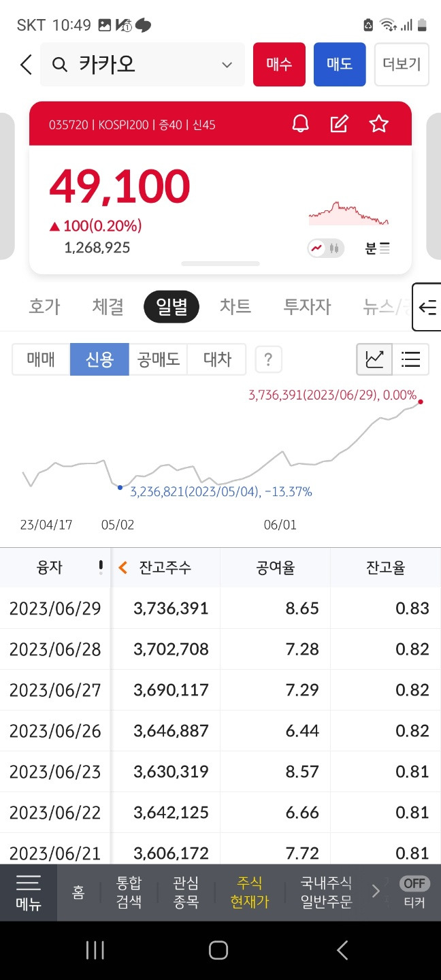Tap the search magnifier icon
This screenshot has height=980, width=441.
point(60,65)
